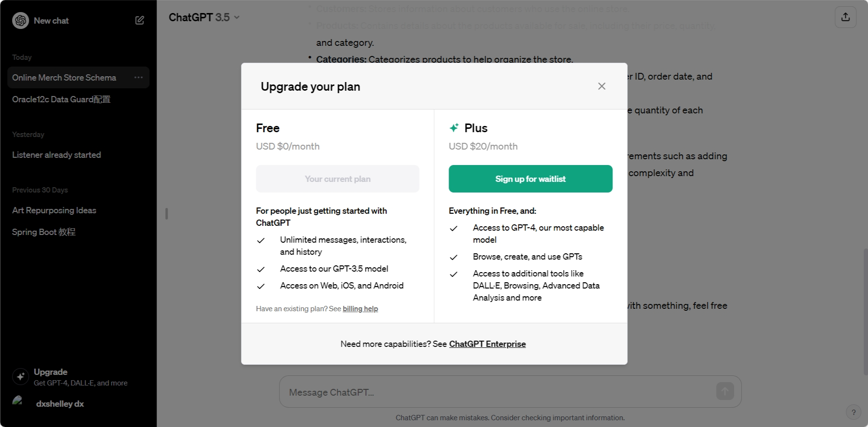Open the dxshelley dx profile menu
Viewport: 868px width, 427px height.
point(60,403)
